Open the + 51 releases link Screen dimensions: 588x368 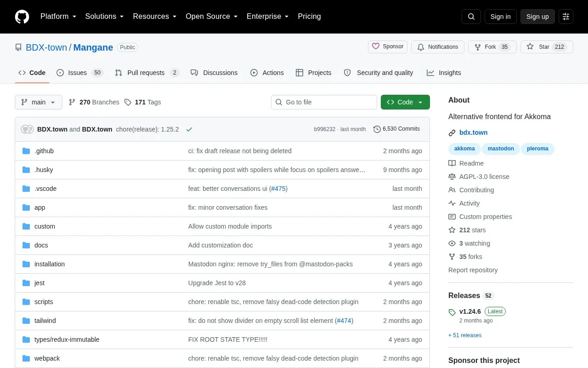465,335
